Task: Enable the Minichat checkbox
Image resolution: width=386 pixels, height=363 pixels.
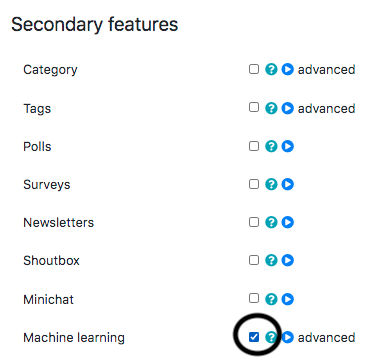Action: [254, 298]
